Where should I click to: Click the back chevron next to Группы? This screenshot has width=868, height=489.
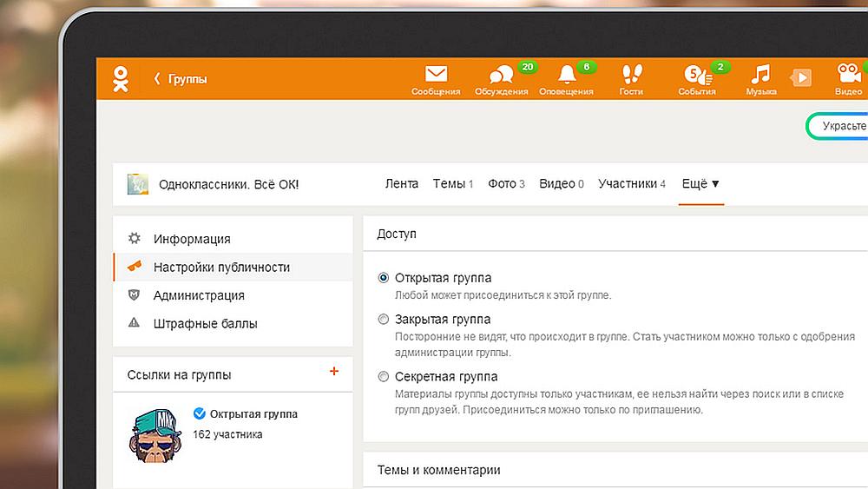point(157,79)
